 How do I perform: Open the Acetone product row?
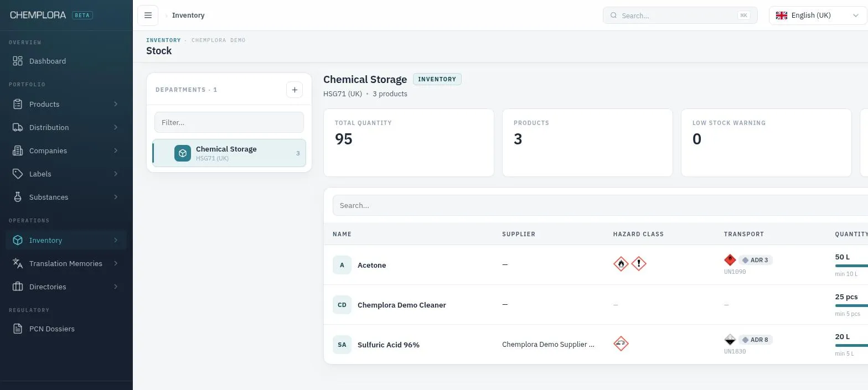point(596,265)
